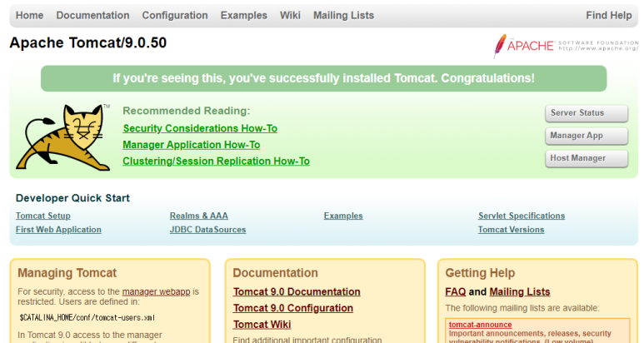Open Clustering/Session Replication How-To link
This screenshot has width=644, height=343.
pos(216,162)
